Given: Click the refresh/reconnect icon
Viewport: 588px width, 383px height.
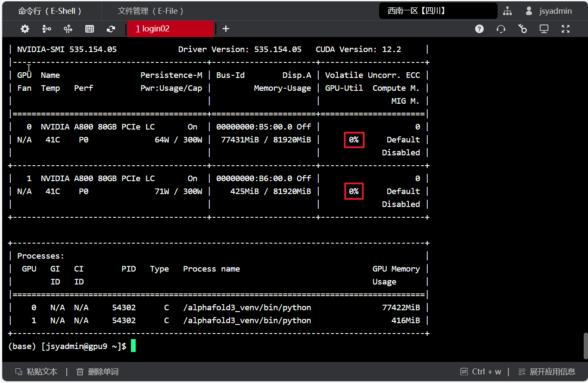Looking at the screenshot, I should coord(111,29).
